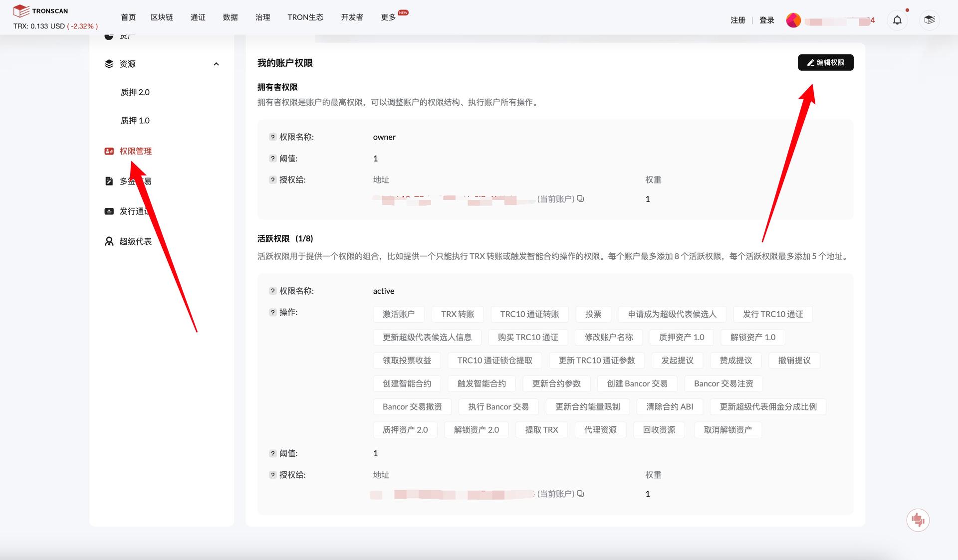Click the 代理资源 operation tag
958x560 pixels.
[600, 430]
